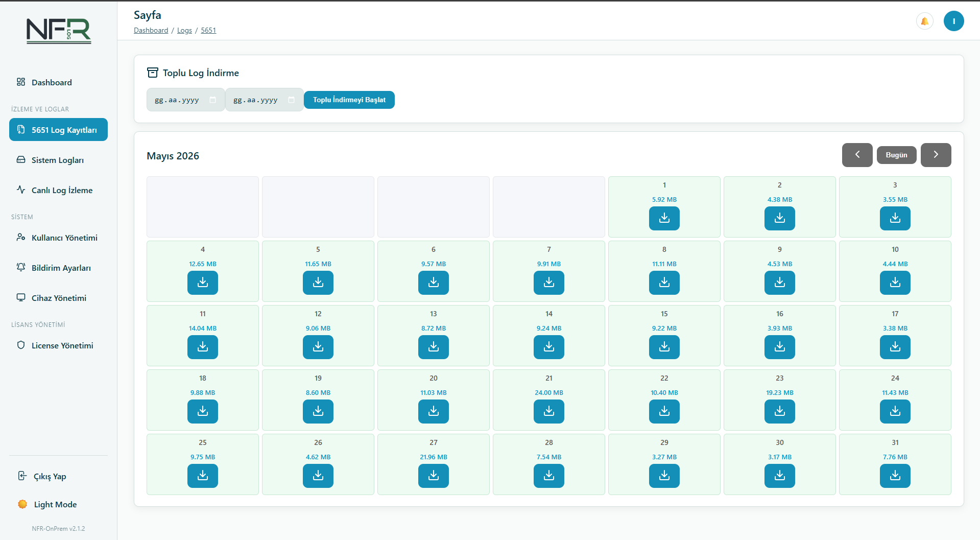Download day 26 log (4.62 MB)

pos(318,476)
